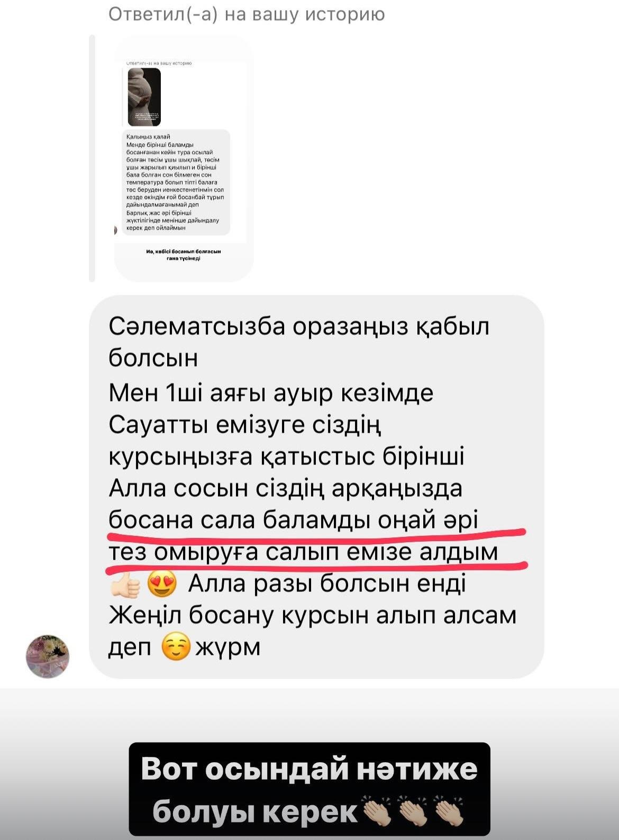
Task: Tap the gray vertical quote bar beside the preview
Action: point(92,158)
